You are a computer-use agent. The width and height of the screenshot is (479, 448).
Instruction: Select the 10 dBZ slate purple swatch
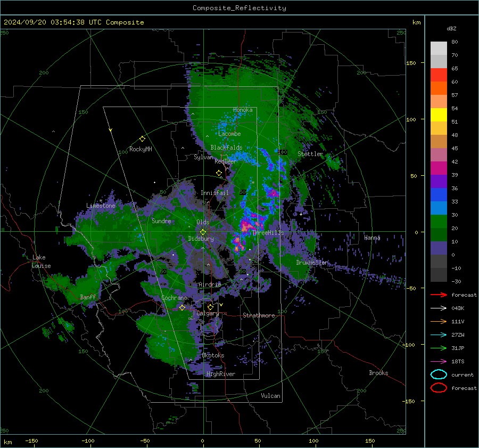439,248
